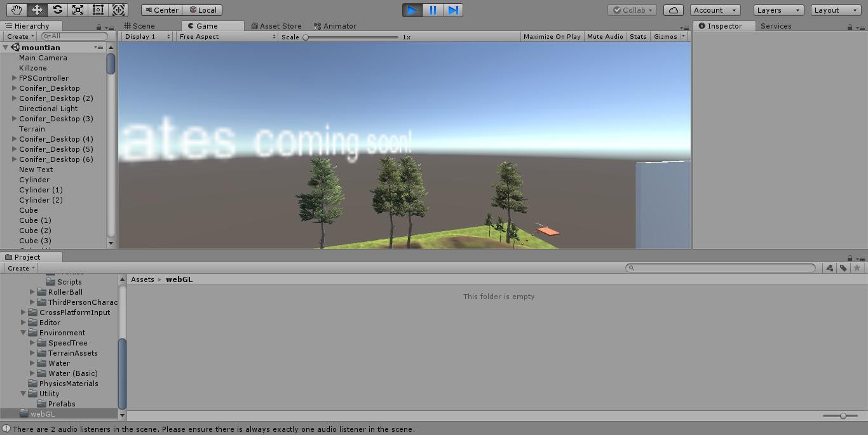
Task: Select the Scale tool
Action: (x=78, y=10)
